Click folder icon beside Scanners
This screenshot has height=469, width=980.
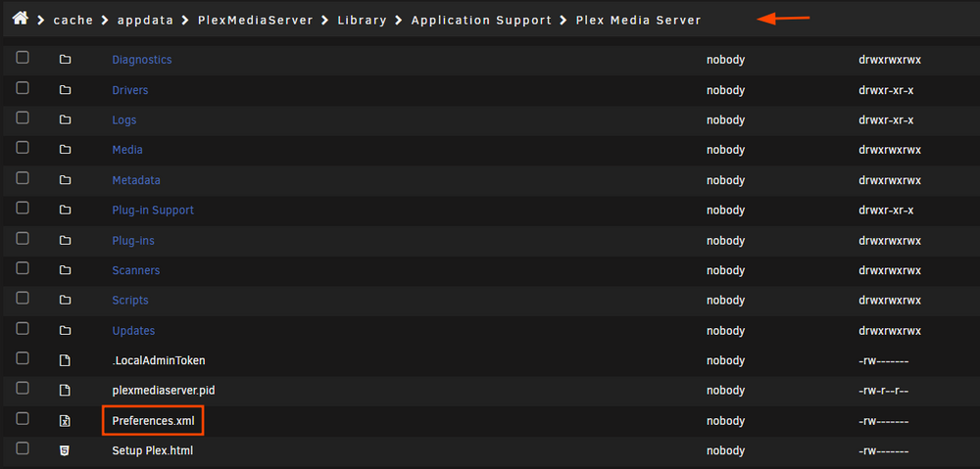tap(65, 270)
